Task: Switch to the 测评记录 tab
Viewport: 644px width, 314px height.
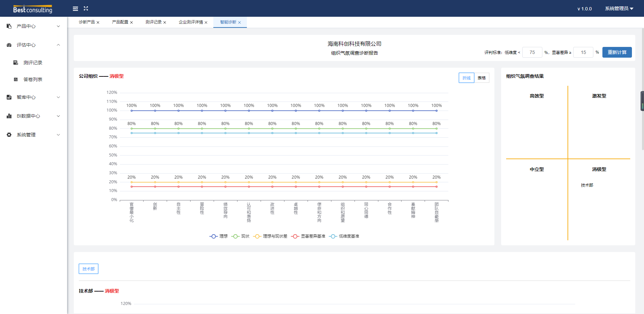Action: (154, 22)
